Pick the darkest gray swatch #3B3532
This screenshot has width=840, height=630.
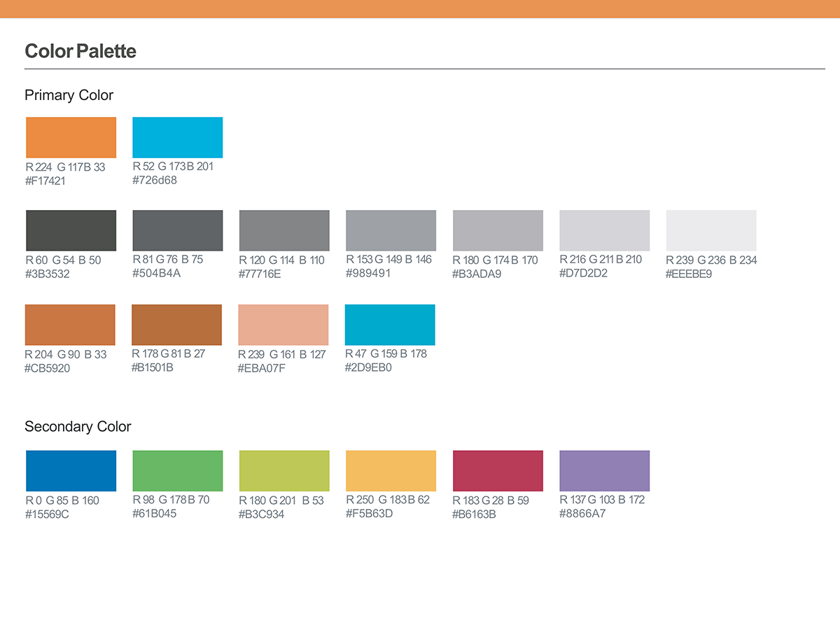click(71, 230)
